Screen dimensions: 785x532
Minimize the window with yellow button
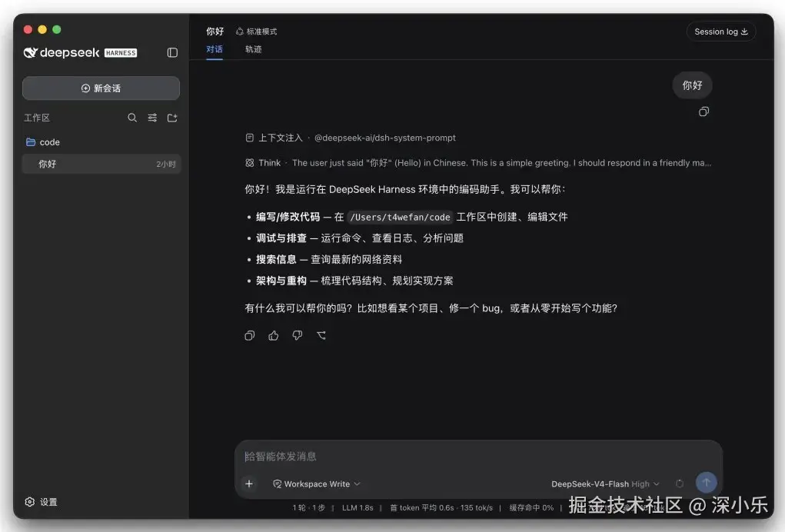[x=42, y=29]
